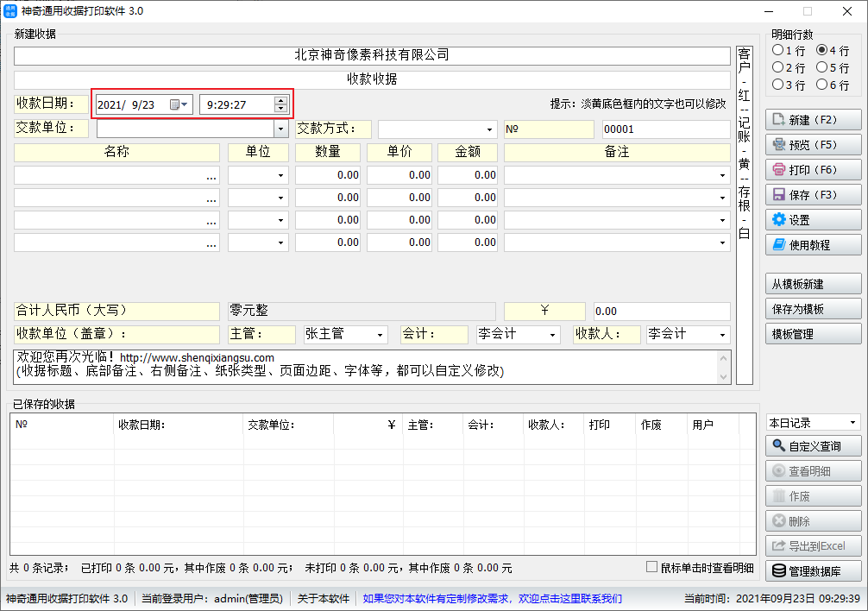
Task: Expand the 本日记录 record filter dropdown
Action: pos(853,423)
